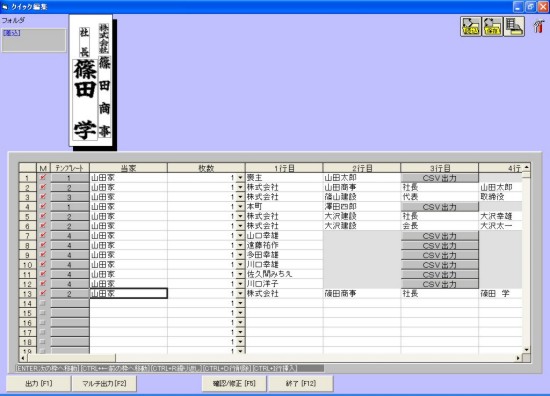
Task: Click the テンプレート column header
Action: coord(70,168)
